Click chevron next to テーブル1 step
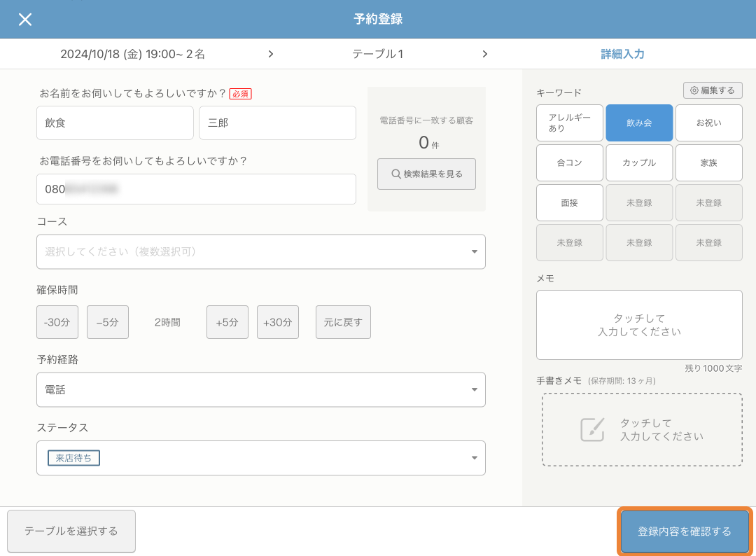 (485, 54)
